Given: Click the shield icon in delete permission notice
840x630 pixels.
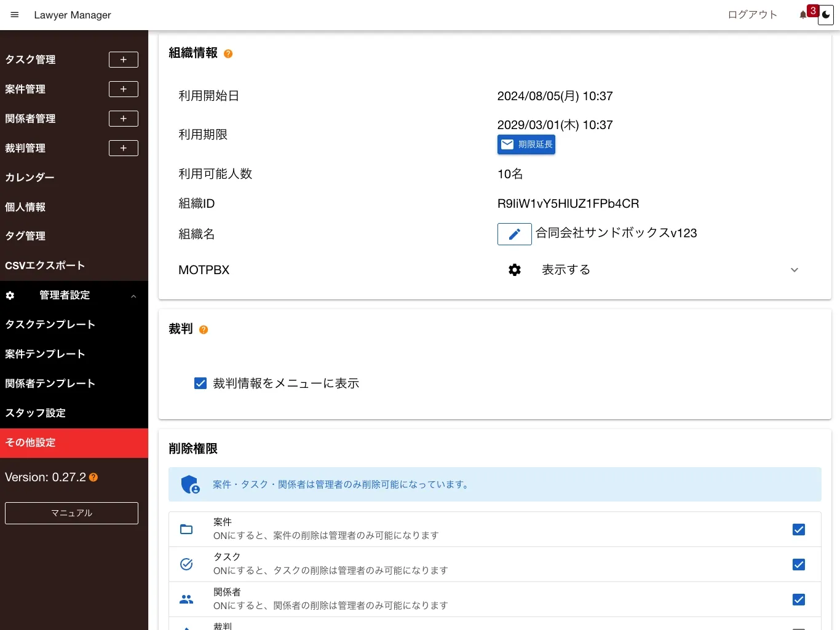Looking at the screenshot, I should [190, 484].
